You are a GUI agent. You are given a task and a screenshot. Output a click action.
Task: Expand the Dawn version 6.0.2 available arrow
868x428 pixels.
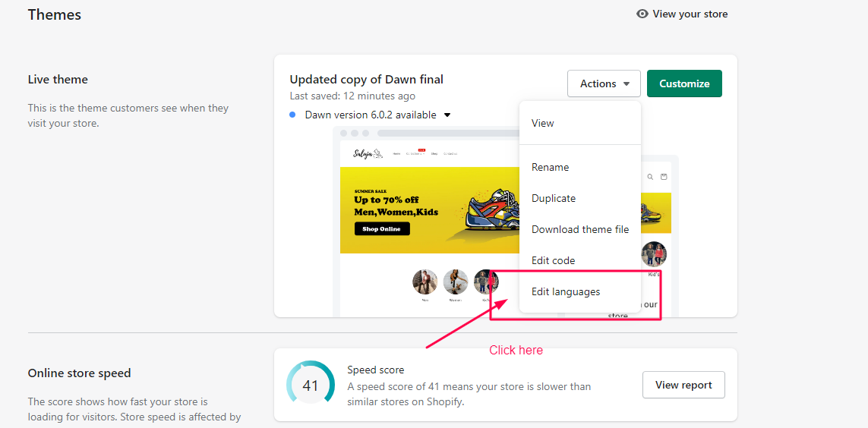coord(447,115)
